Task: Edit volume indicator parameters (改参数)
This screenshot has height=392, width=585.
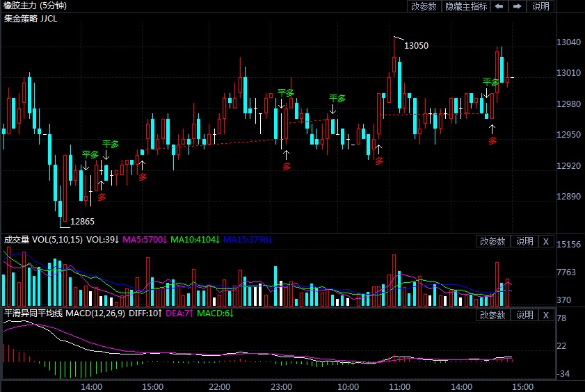Action: [493, 241]
